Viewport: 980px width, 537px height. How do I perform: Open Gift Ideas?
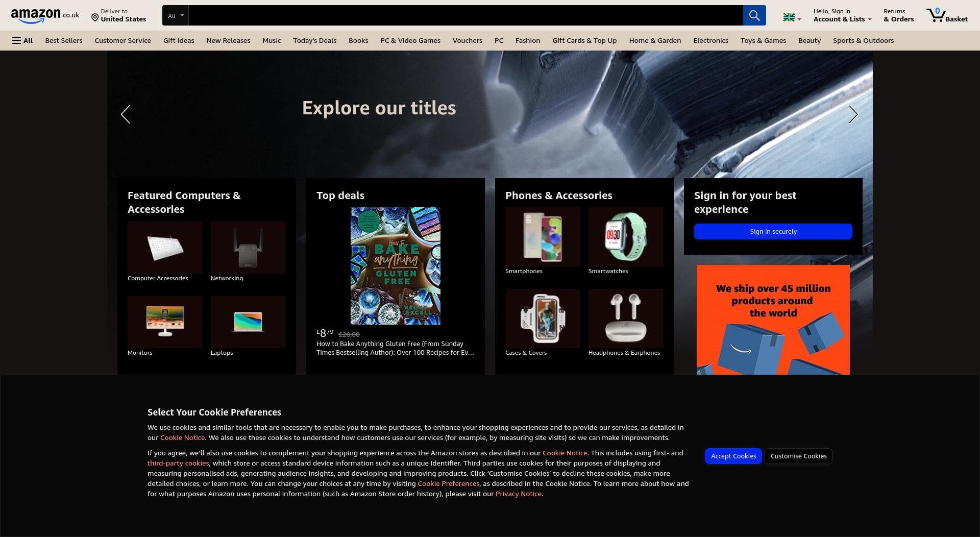179,40
